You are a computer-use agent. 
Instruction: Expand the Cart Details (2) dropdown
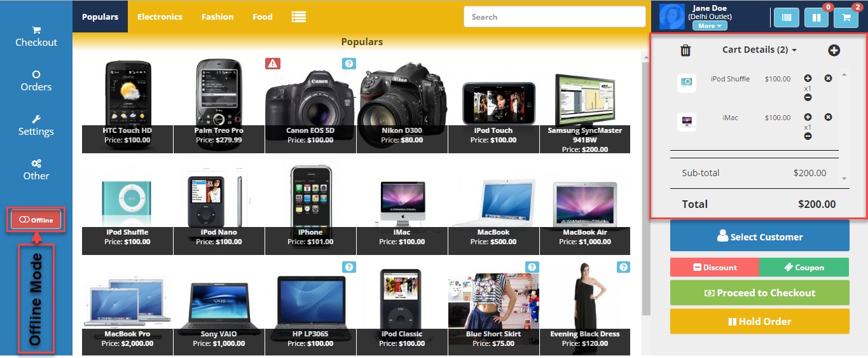point(759,50)
